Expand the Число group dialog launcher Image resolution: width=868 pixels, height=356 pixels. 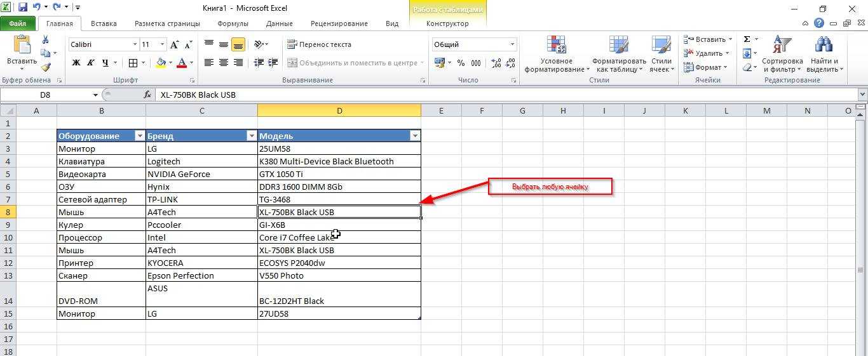[x=514, y=81]
